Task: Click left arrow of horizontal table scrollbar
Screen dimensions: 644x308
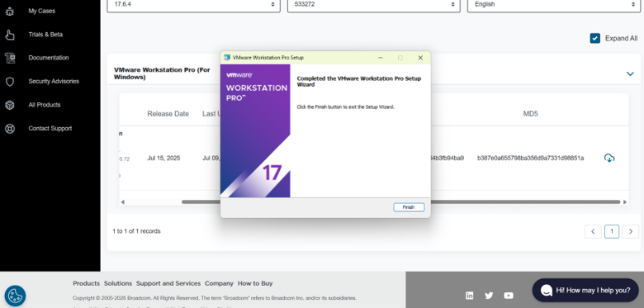Action: [122, 202]
